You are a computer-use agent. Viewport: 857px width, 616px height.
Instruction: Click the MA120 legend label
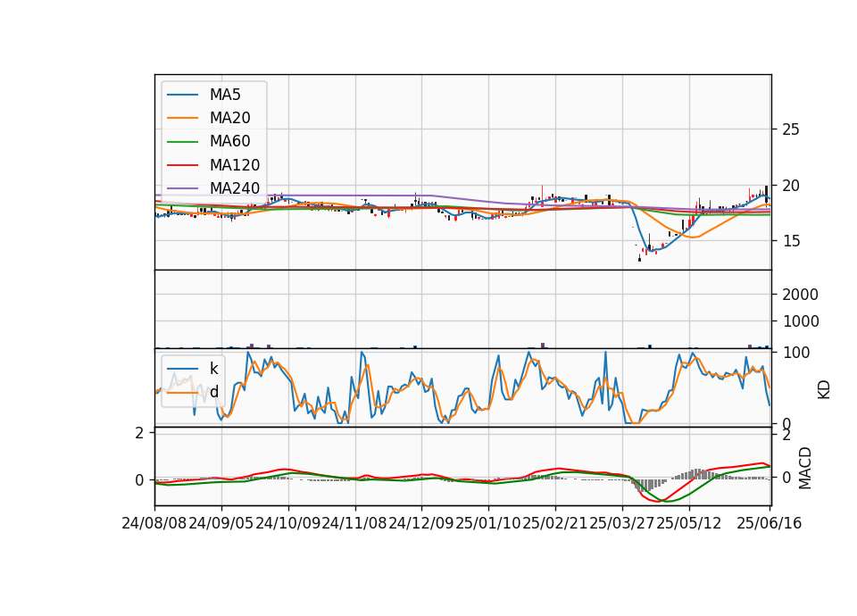point(235,165)
